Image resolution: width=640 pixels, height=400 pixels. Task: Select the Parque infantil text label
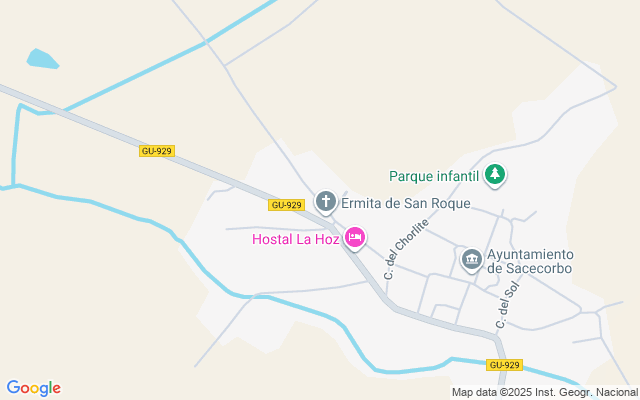pyautogui.click(x=434, y=176)
